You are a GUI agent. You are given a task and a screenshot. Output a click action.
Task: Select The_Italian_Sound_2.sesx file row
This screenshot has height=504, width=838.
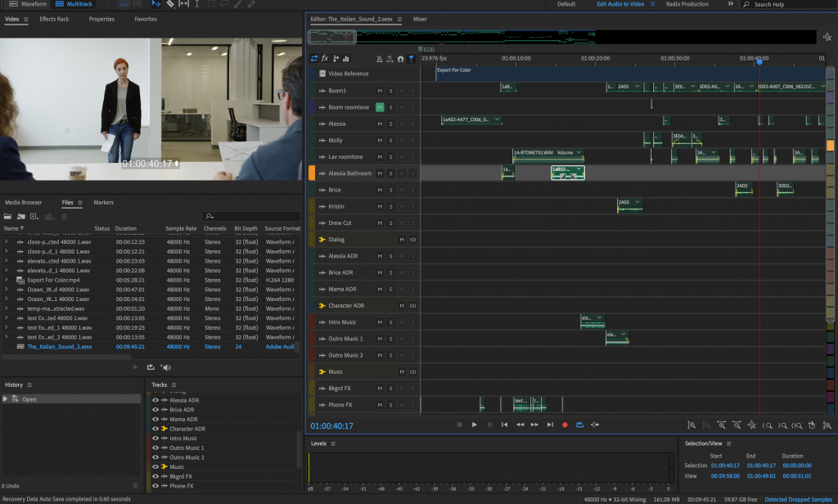point(150,347)
